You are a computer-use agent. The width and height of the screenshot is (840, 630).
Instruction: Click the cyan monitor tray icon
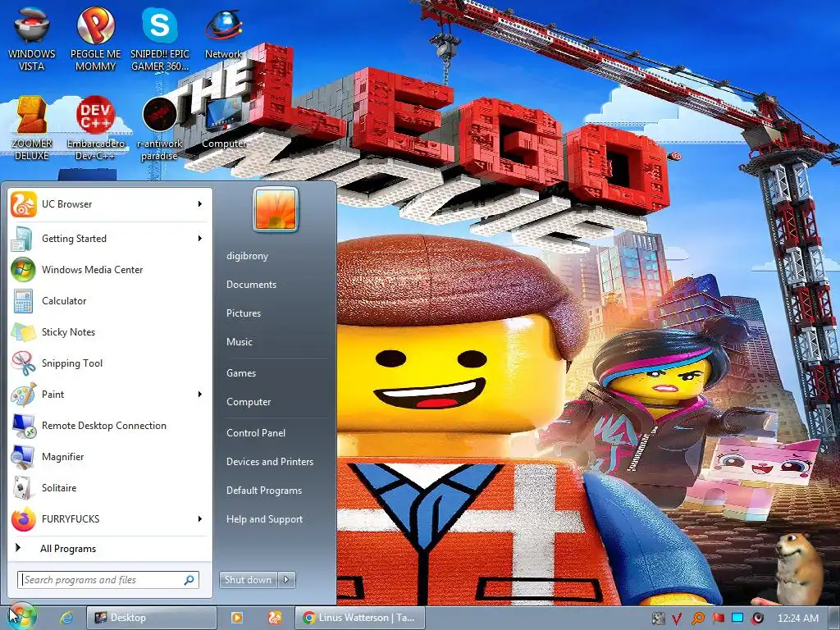[x=737, y=618]
